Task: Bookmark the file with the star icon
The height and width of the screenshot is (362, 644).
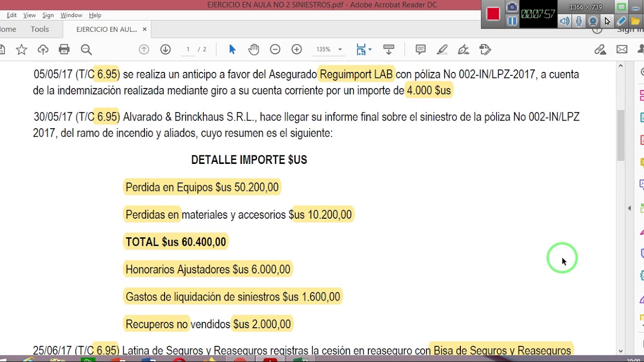Action: pos(21,49)
